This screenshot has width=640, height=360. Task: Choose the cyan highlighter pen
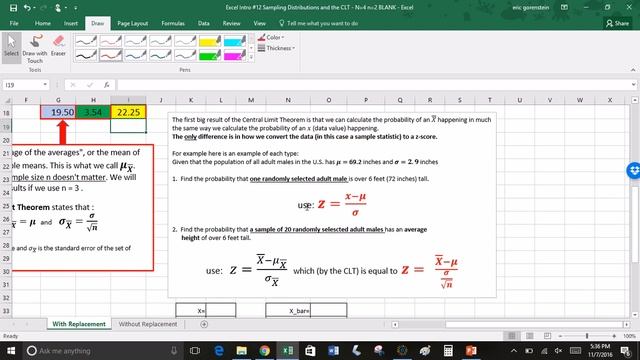(x=235, y=41)
